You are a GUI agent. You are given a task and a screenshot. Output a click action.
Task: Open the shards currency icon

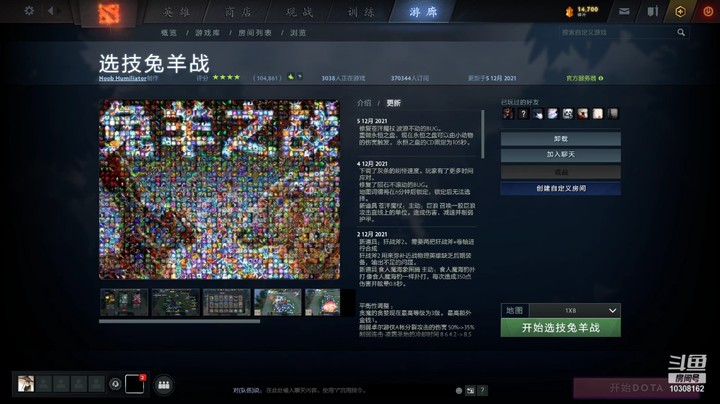point(570,11)
